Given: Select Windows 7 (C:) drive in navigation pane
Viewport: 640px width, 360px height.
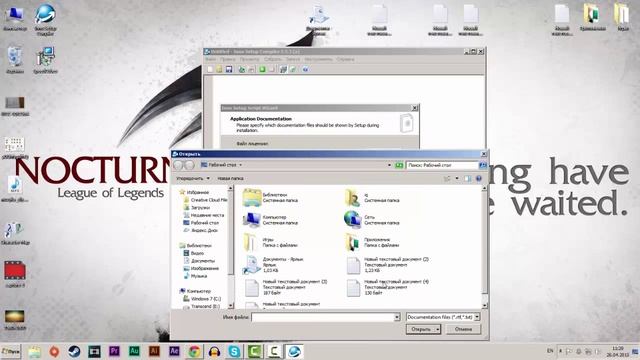Looking at the screenshot, I should tap(202, 299).
